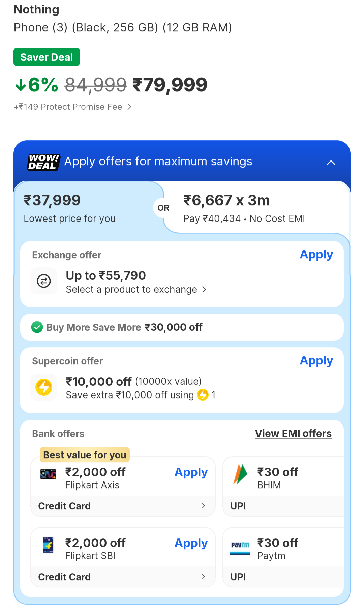This screenshot has height=613, width=364.
Task: Click the large Supercoin lightning icon
Action: pyautogui.click(x=44, y=387)
